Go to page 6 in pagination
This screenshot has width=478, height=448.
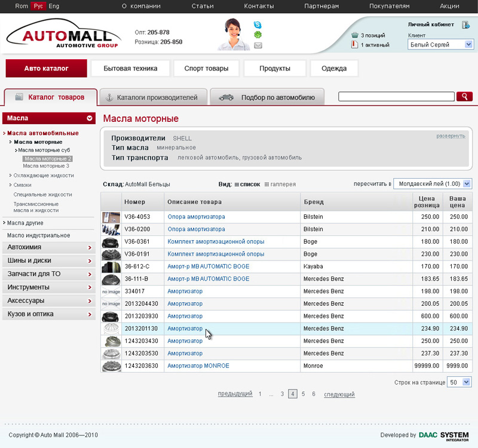pos(313,394)
